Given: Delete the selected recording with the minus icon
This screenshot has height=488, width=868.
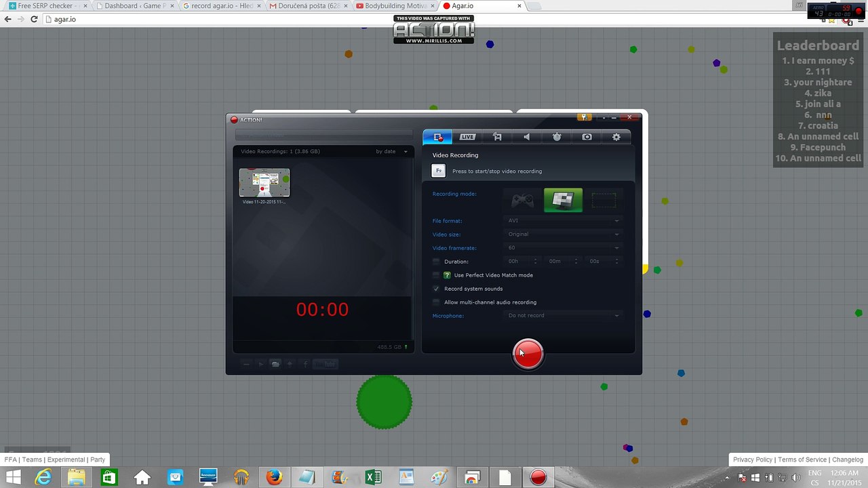Looking at the screenshot, I should point(246,364).
